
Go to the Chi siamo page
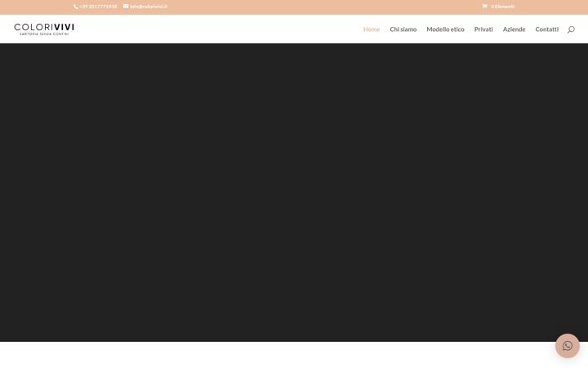403,29
